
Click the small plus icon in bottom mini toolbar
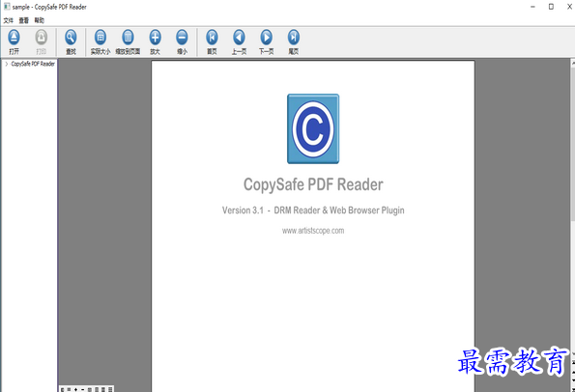coord(76,389)
